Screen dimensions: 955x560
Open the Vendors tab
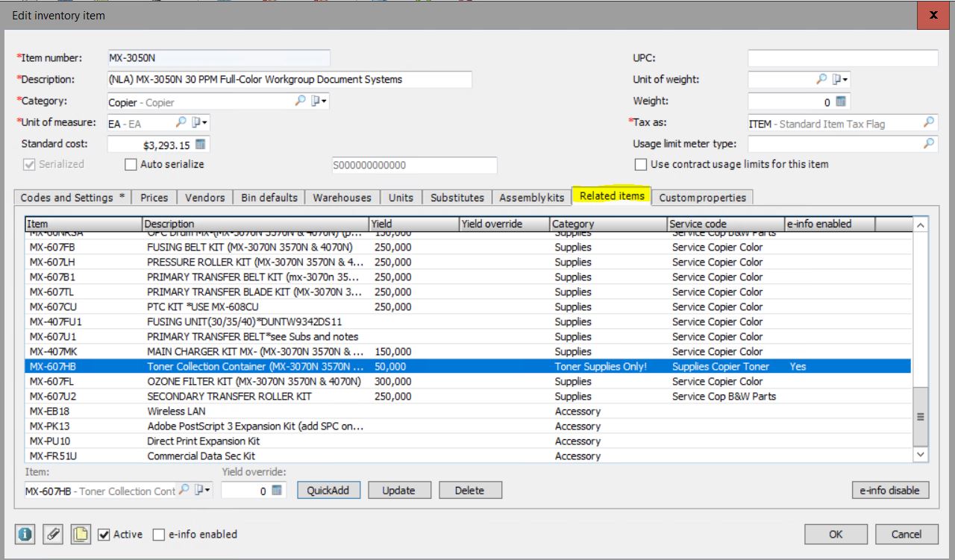205,198
